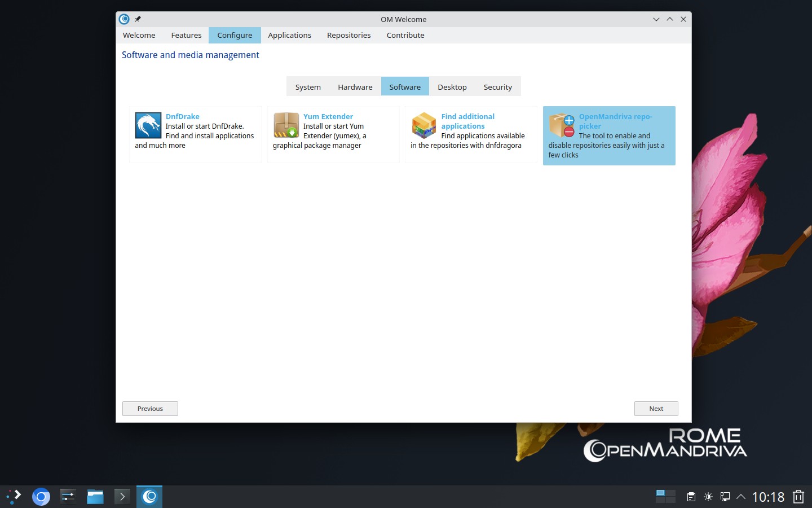This screenshot has width=812, height=508.
Task: Select the Security sub-tab
Action: pos(498,87)
